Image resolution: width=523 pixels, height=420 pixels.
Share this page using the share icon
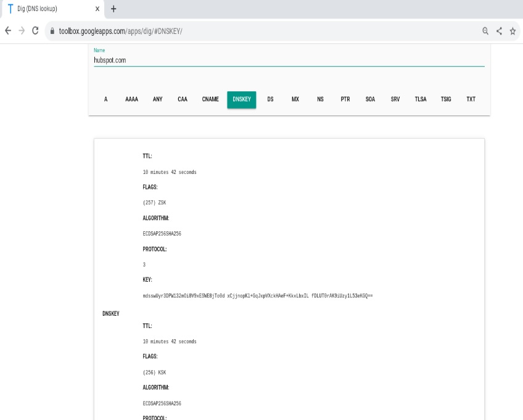[x=499, y=31]
